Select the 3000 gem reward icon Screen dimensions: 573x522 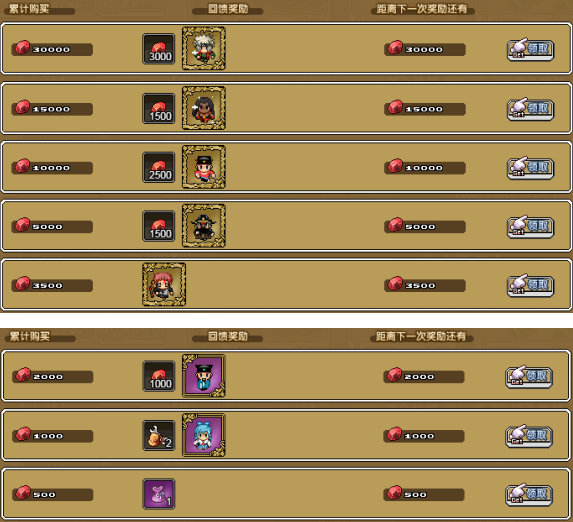pyautogui.click(x=159, y=49)
